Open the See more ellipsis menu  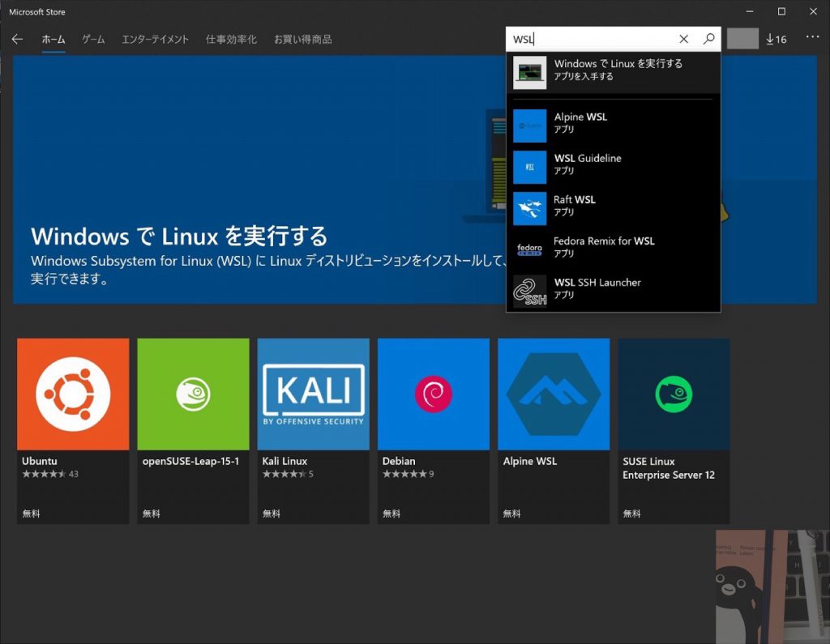(812, 37)
